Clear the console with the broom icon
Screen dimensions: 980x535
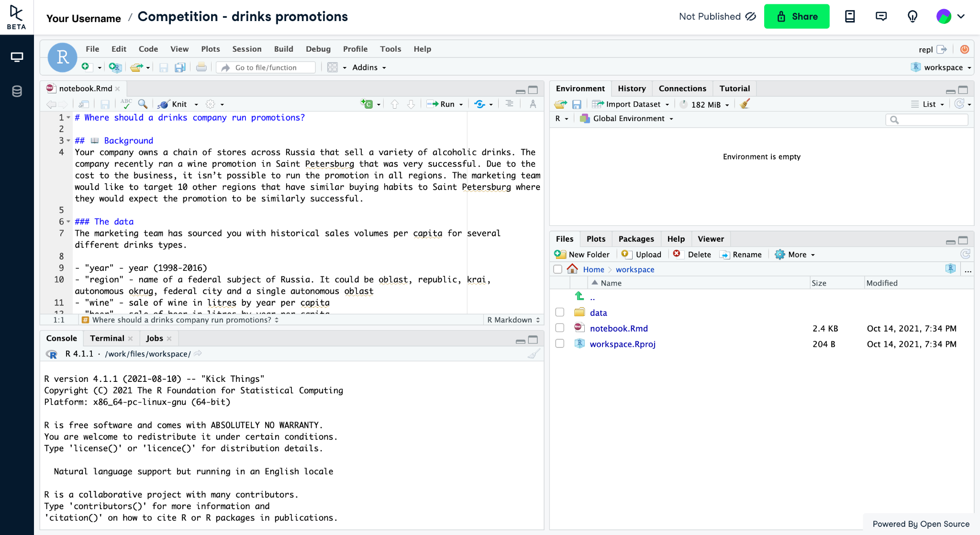[534, 354]
